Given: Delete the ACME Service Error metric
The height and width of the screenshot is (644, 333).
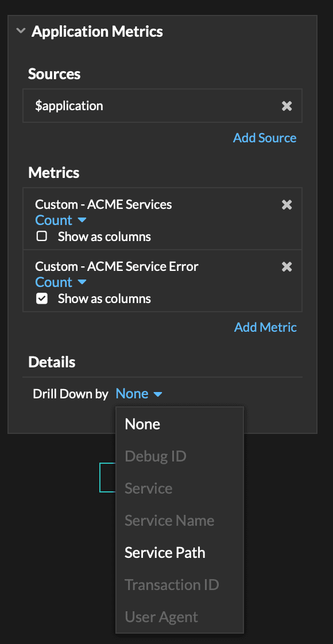Looking at the screenshot, I should [286, 267].
